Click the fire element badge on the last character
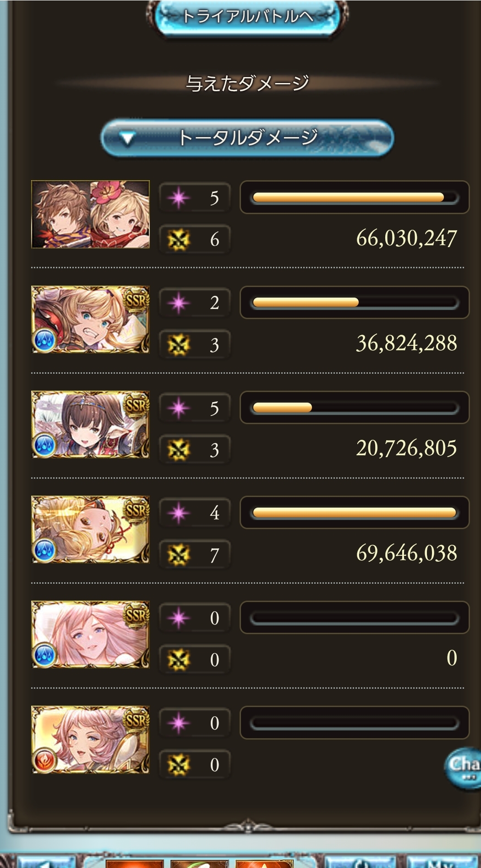 (x=44, y=760)
